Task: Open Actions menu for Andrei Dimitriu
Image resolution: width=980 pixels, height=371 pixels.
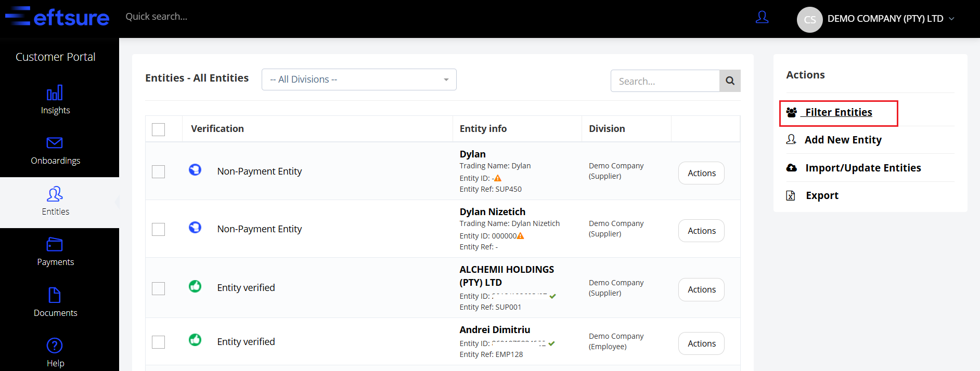Action: point(701,343)
